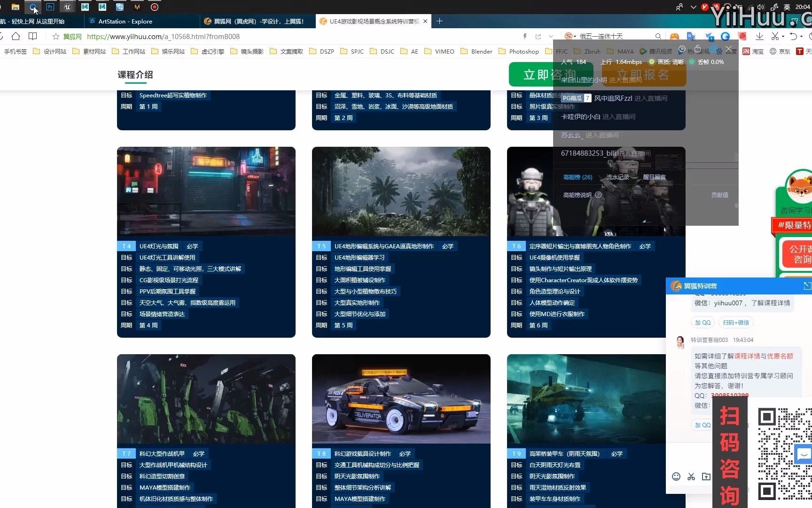812x508 pixels.
Task: Click the 扫码+微信 button
Action: (736, 322)
